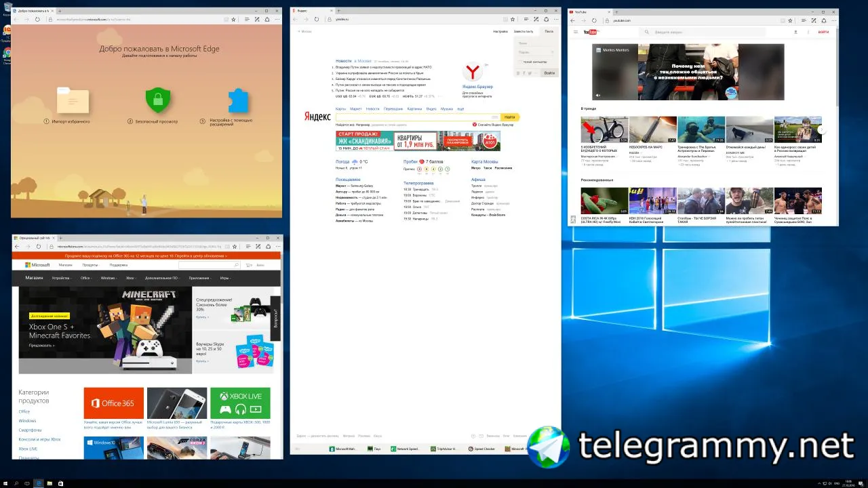Click in the Yandex search field
868x488 pixels.
[x=418, y=117]
